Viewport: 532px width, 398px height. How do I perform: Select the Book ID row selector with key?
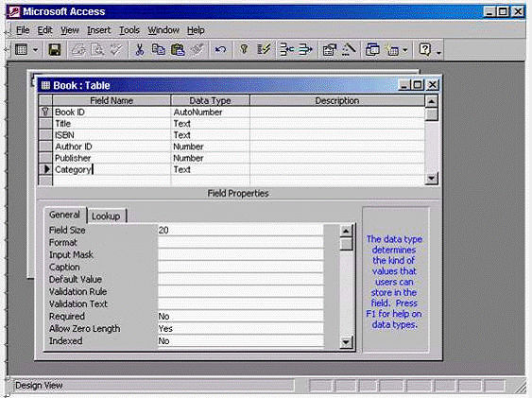pos(45,112)
